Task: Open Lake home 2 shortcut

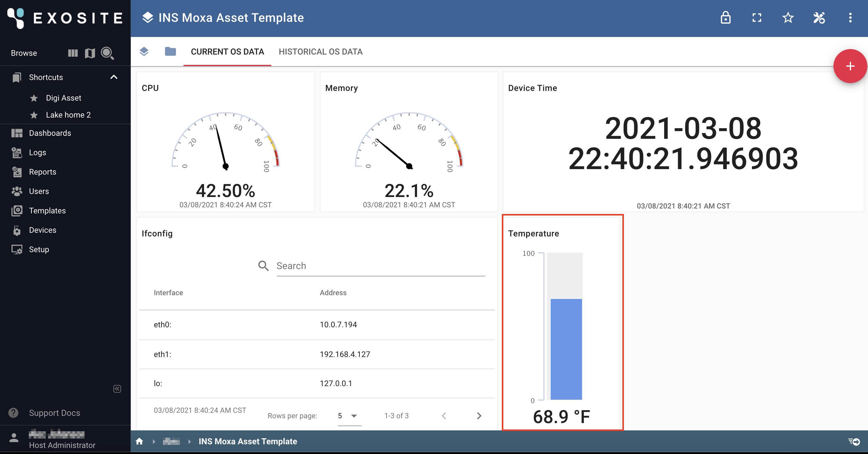Action: (68, 115)
